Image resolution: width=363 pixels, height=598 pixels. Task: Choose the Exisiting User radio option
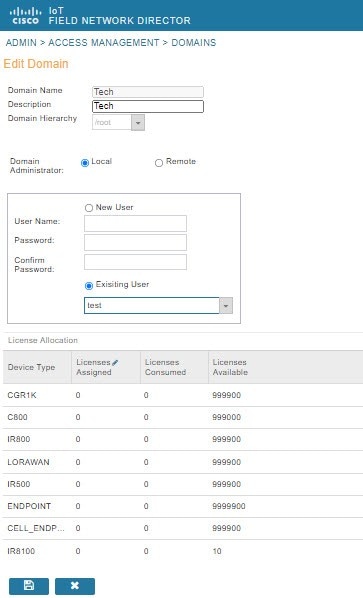pyautogui.click(x=89, y=285)
